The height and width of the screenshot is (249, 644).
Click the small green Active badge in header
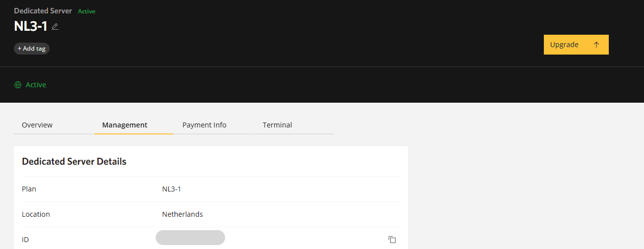[87, 11]
